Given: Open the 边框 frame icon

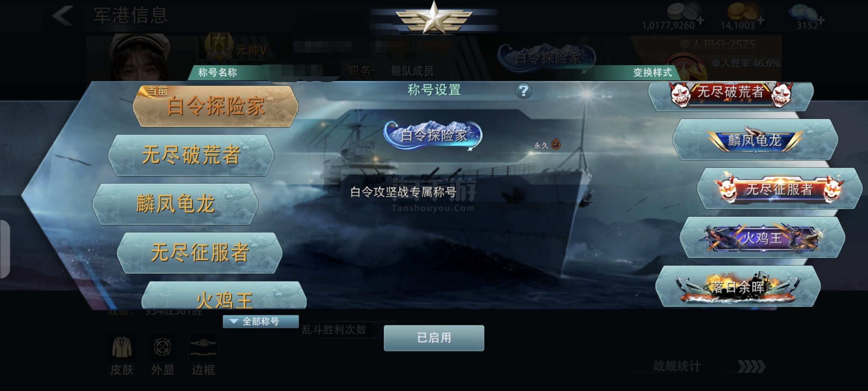Looking at the screenshot, I should [203, 347].
